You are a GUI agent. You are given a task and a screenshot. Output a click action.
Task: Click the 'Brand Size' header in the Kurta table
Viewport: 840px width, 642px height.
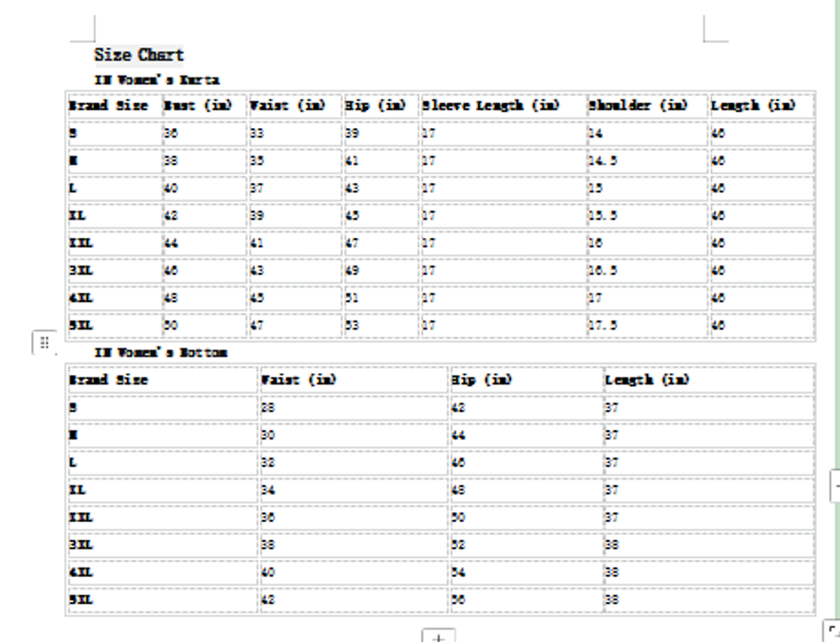pyautogui.click(x=108, y=106)
